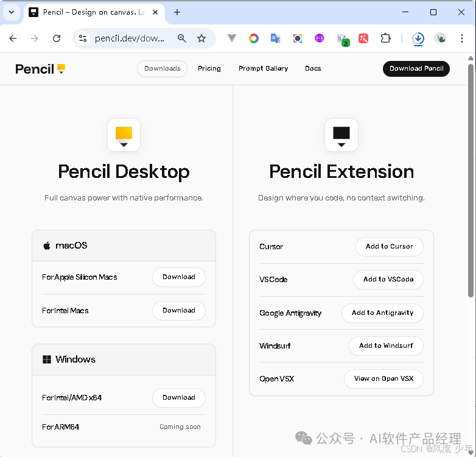
Task: Click the pencil.dev address bar URL
Action: tap(129, 38)
